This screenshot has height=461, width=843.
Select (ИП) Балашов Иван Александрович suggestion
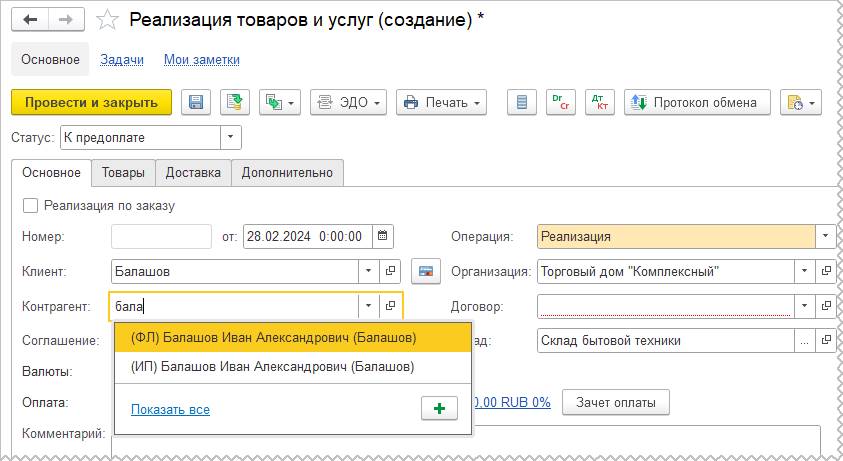coord(272,367)
